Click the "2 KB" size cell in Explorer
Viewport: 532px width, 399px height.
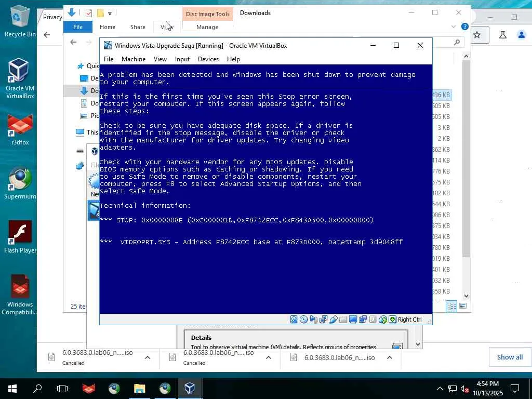(444, 138)
